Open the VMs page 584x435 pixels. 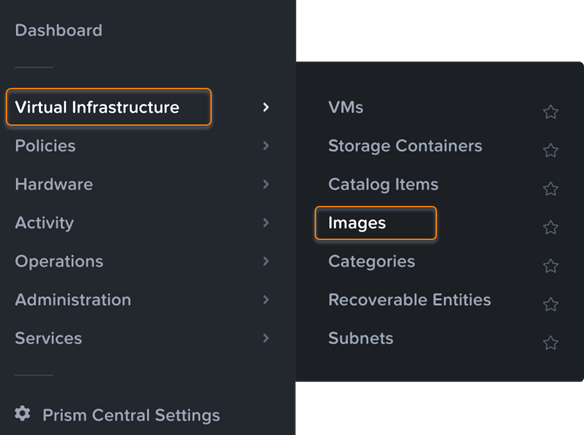(x=346, y=107)
